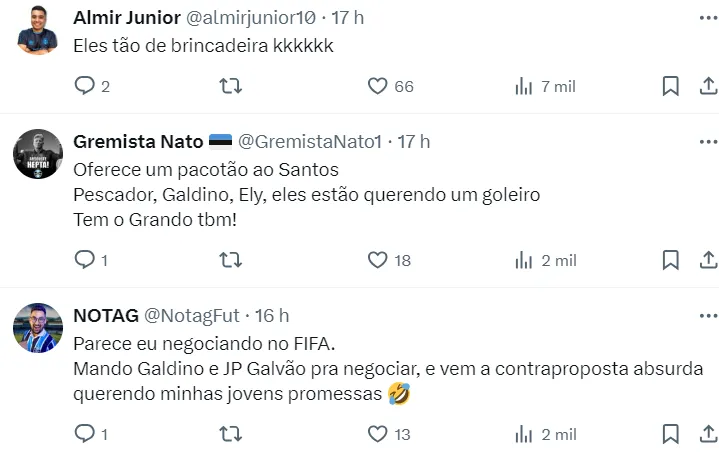
Task: Reply to Gremista Nato's tweet
Action: [85, 260]
